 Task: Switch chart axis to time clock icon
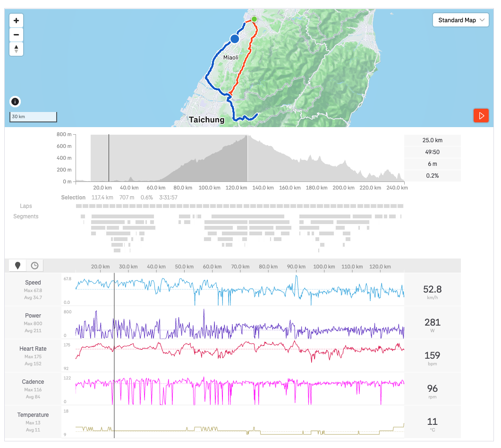click(34, 266)
